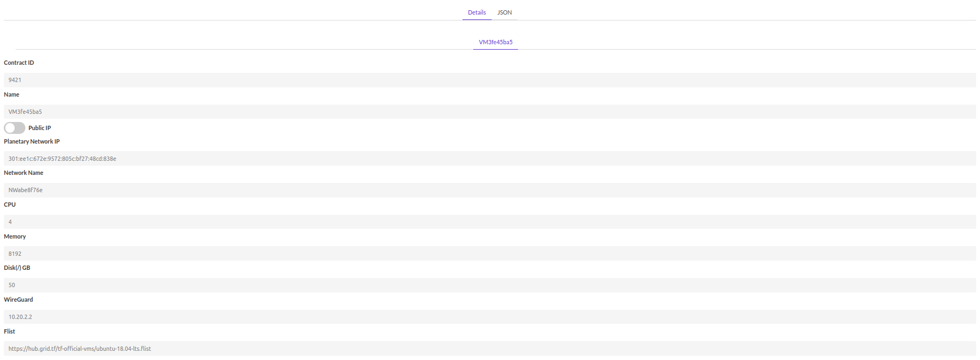Click the "Planetary Network IP" heading label
The height and width of the screenshot is (360, 980).
[x=32, y=141]
